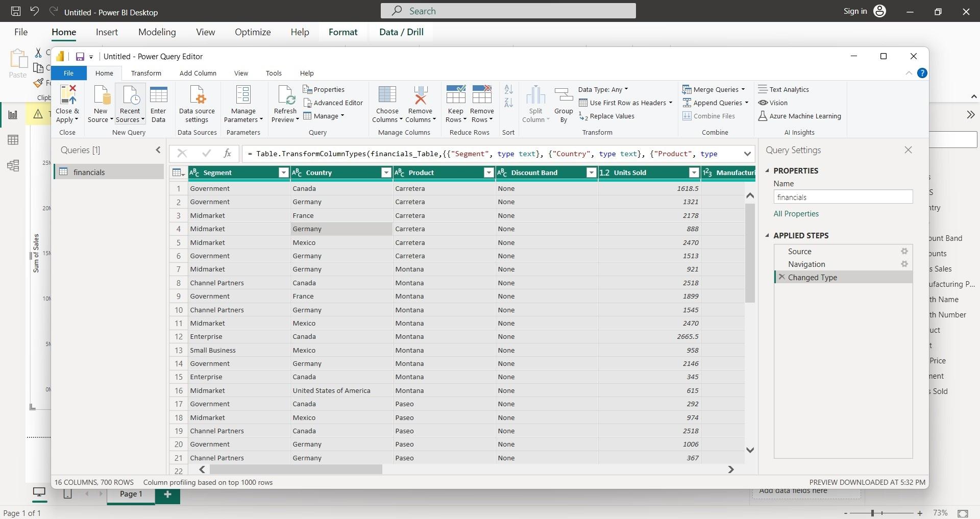Switch to the Add Column ribbon tab
980x519 pixels.
198,73
